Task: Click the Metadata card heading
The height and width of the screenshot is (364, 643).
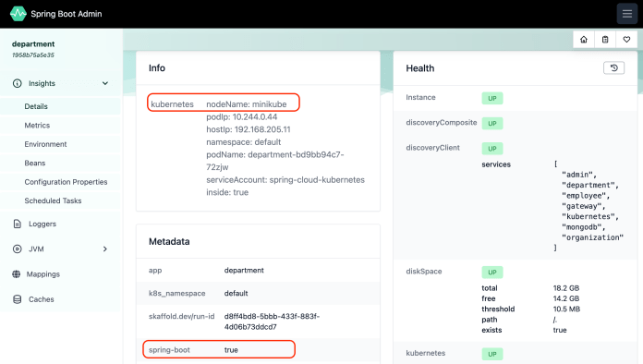Action: [x=169, y=241]
